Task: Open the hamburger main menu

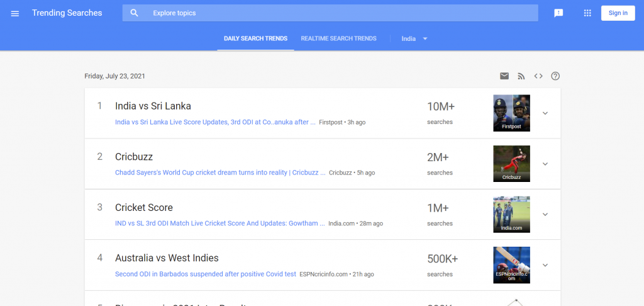Action: pyautogui.click(x=15, y=14)
